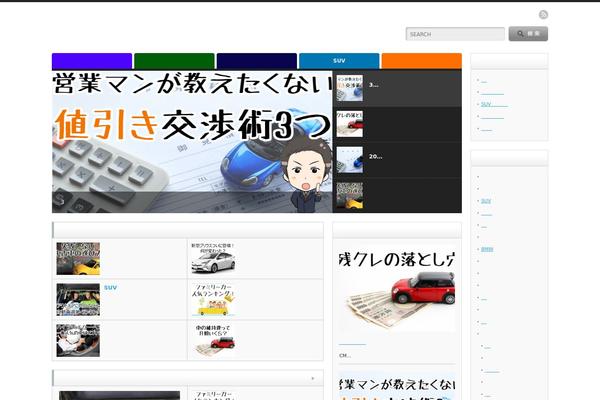600x400 pixels.
Task: Click SUV link in top sidebar widget
Action: pyautogui.click(x=494, y=104)
